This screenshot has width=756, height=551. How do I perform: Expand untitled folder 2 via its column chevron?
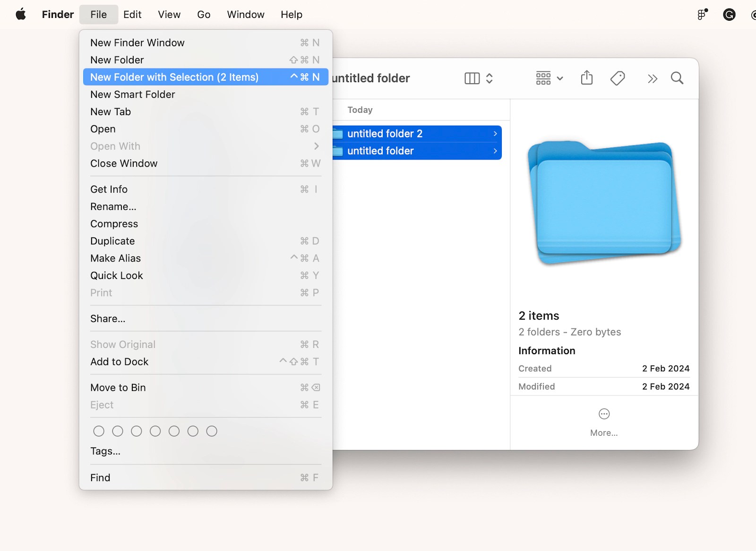tap(495, 134)
